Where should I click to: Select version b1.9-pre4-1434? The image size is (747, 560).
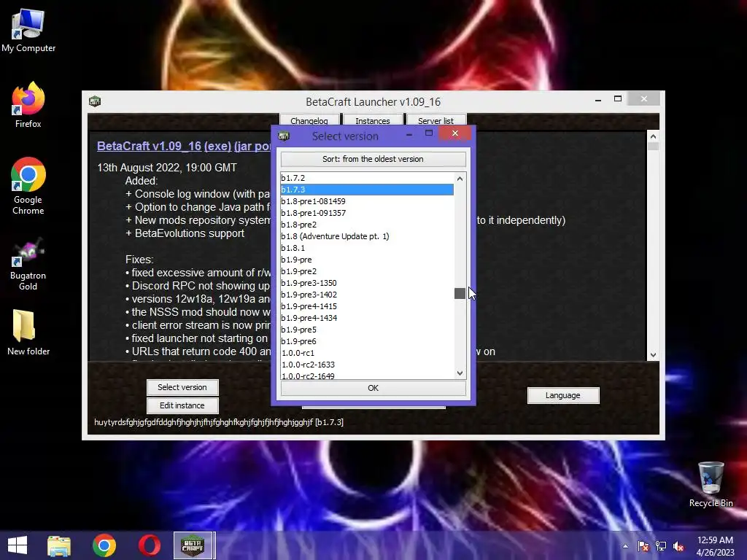[367, 318]
